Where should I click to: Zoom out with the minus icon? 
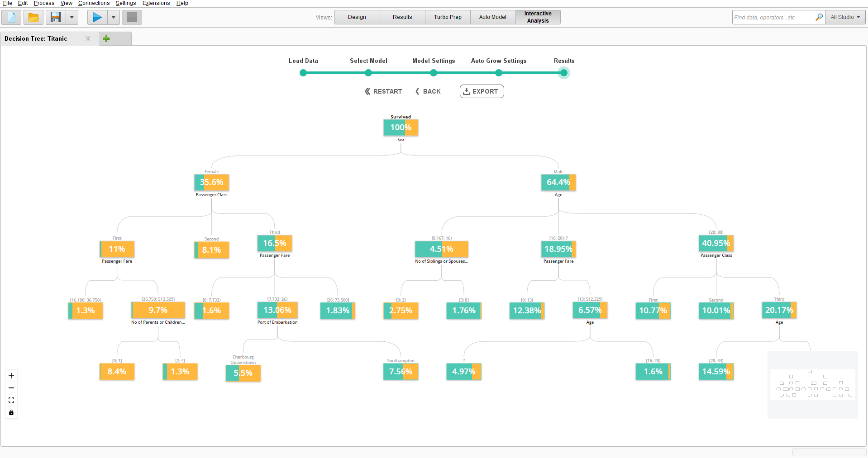click(11, 388)
